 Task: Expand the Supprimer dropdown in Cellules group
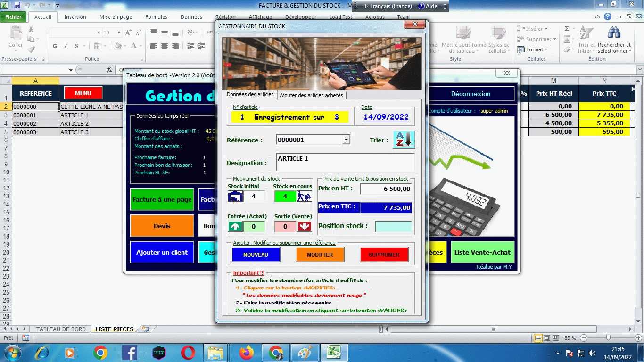[x=554, y=39]
